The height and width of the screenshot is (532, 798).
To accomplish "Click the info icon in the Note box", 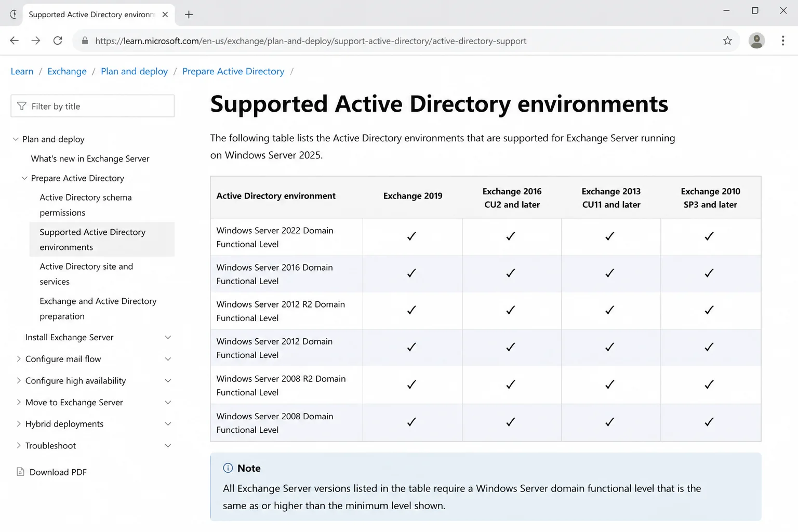I will coord(228,468).
